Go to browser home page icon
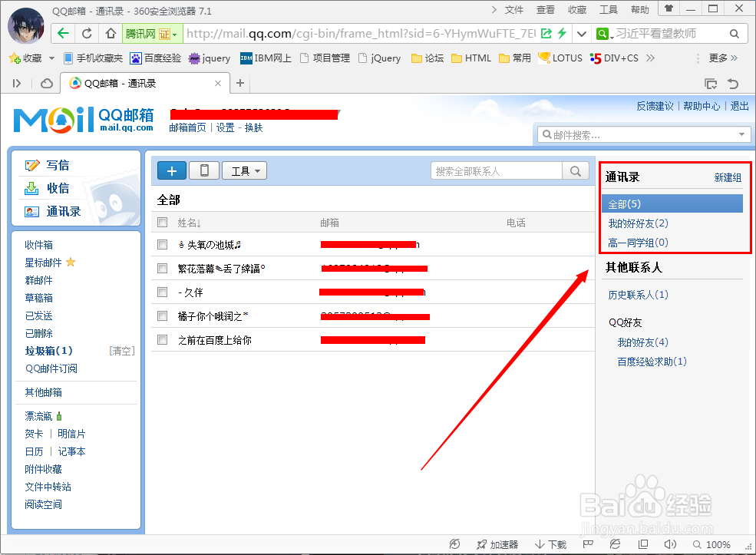Screen dimensions: 756x555 click(x=111, y=33)
